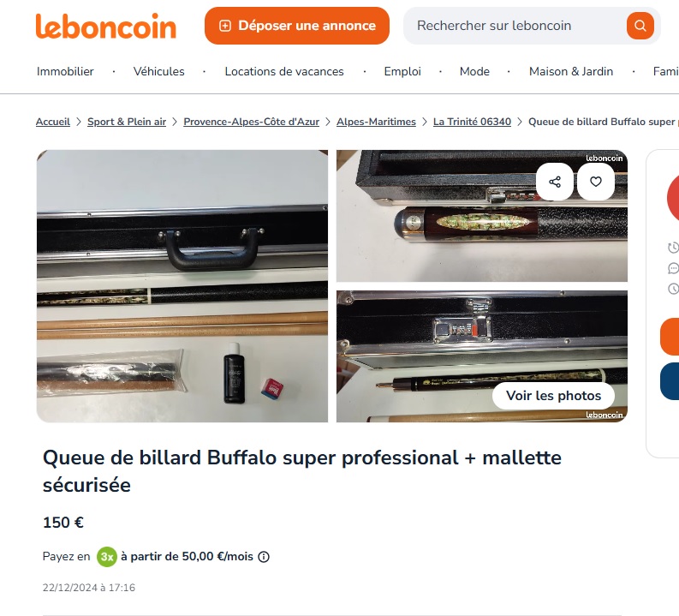The width and height of the screenshot is (679, 616).
Task: Click plus icon in Déposer une annonce
Action: click(225, 26)
